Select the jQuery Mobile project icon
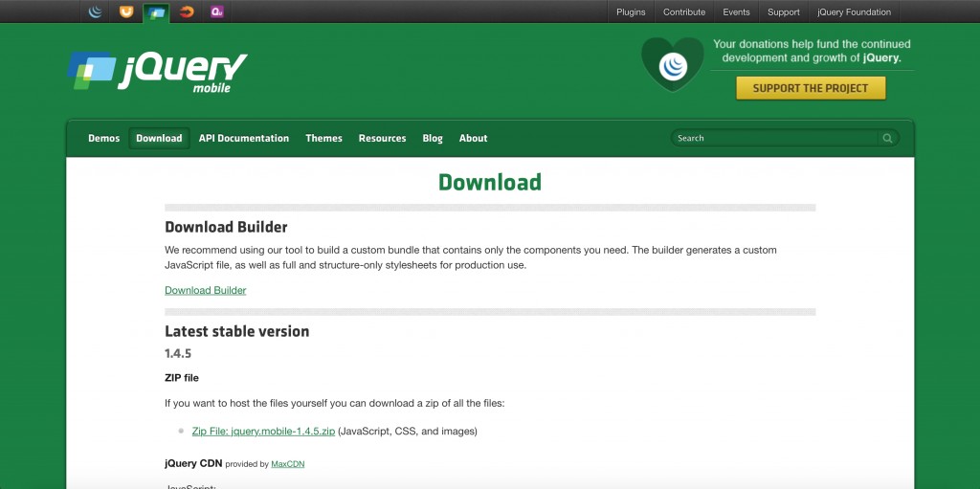 [x=156, y=12]
